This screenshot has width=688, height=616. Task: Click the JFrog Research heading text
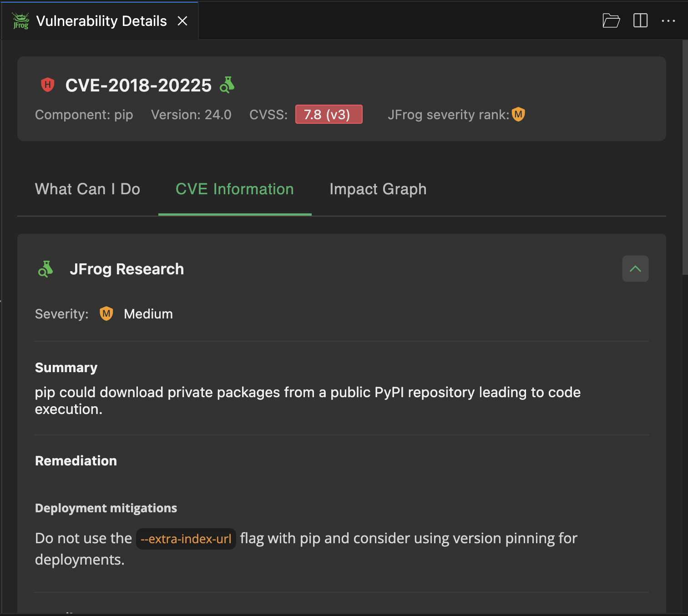click(127, 269)
